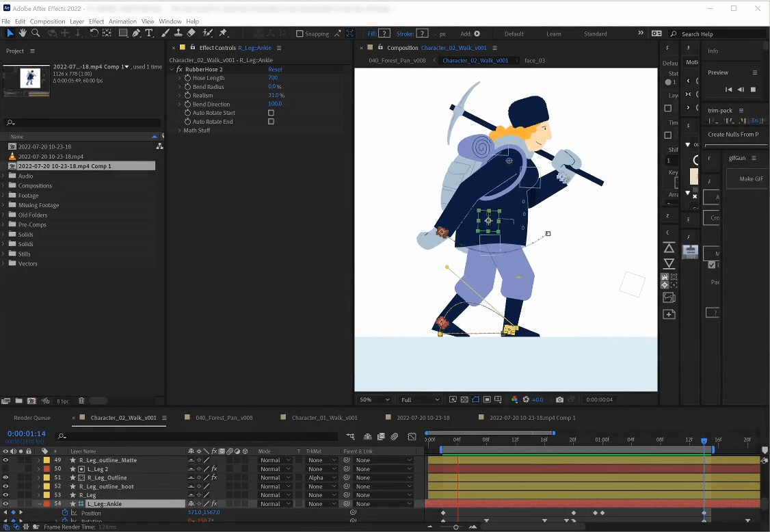Open the composition mini-flowchart in timeline

click(350, 436)
